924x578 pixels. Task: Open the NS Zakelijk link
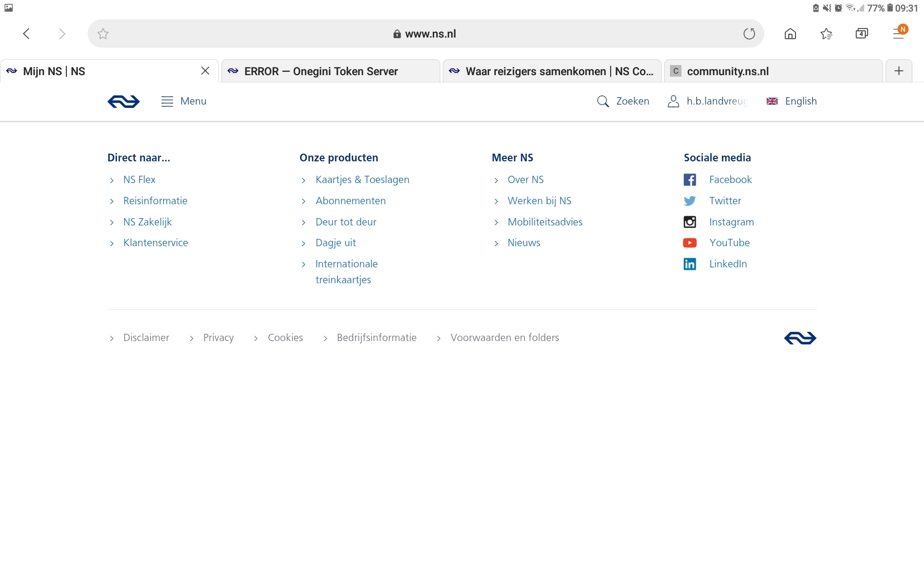pos(147,222)
